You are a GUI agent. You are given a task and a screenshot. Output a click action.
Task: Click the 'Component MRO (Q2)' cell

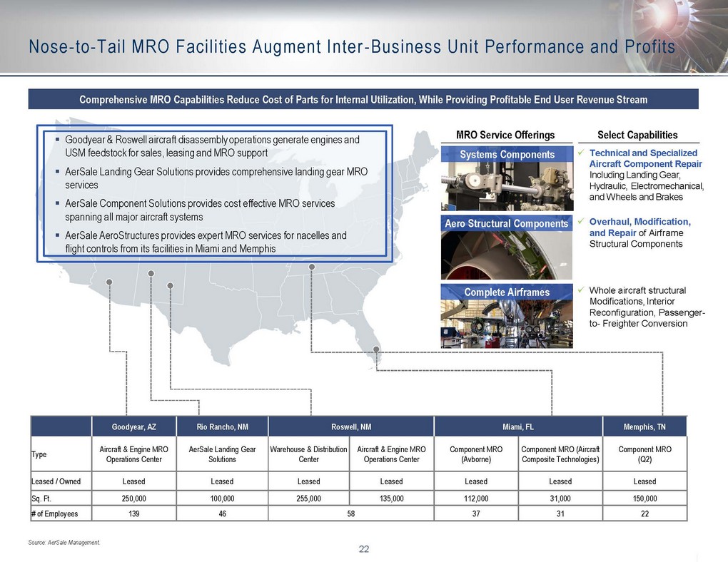(644, 454)
